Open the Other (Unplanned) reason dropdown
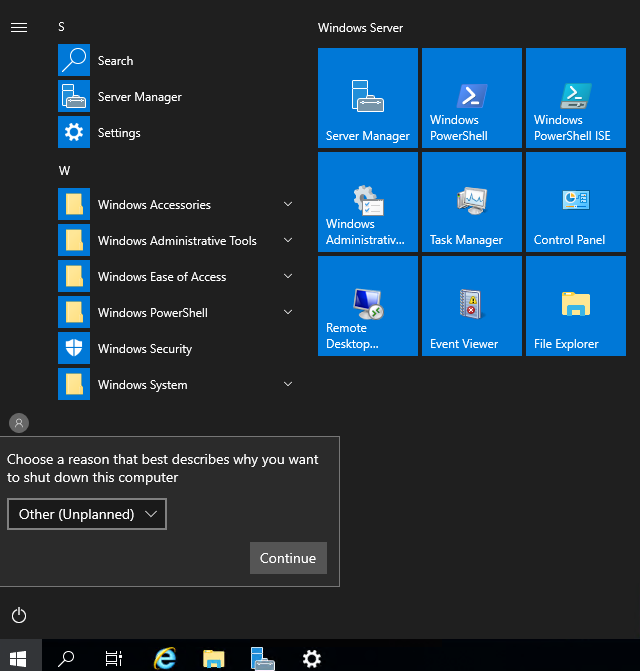 pos(87,514)
